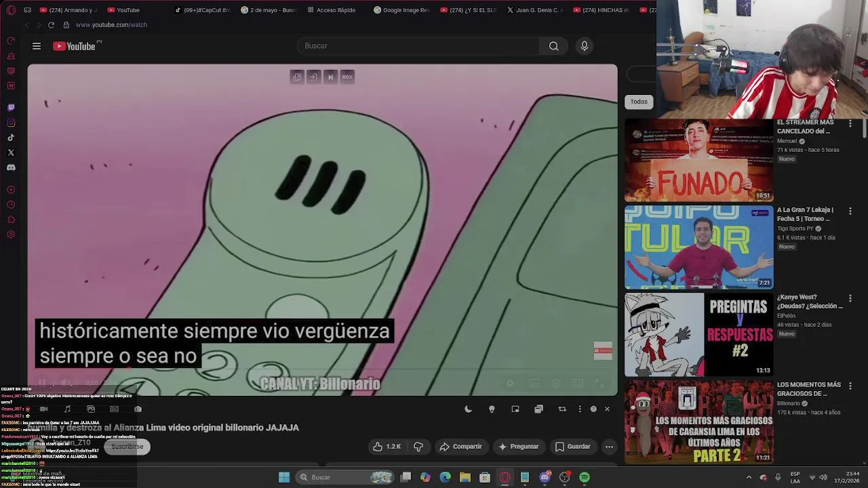This screenshot has width=868, height=488.
Task: Open Twitch in the Opera GX sidebar
Action: pos(11,108)
